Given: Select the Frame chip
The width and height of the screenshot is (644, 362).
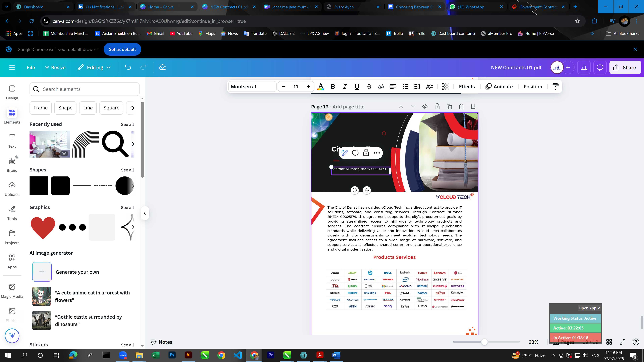Looking at the screenshot, I should pyautogui.click(x=40, y=108).
